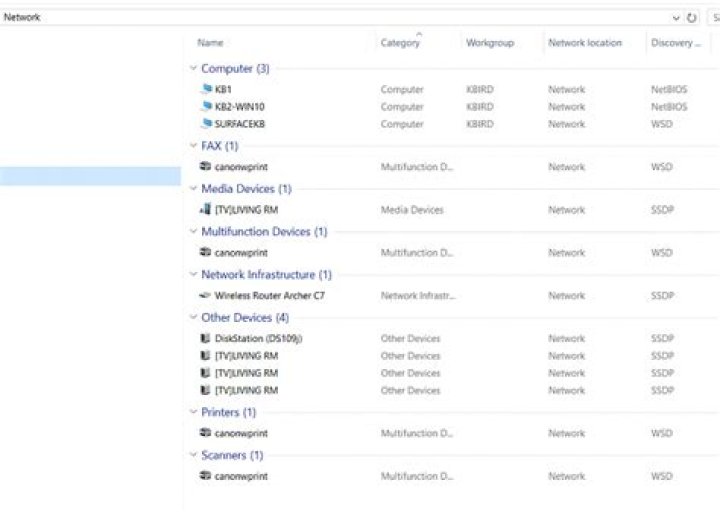Sort by the Name column header
The height and width of the screenshot is (518, 720).
tap(210, 43)
